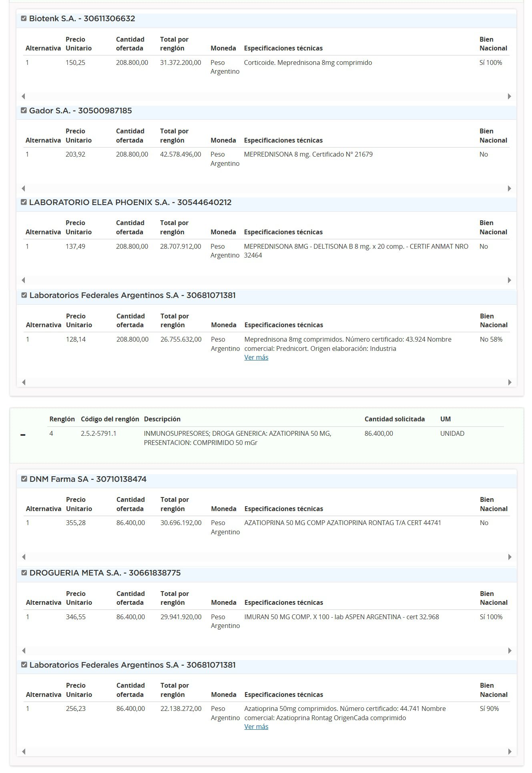
Task: Toggle the DROGUERIA META S.A. checkbox
Action: pos(24,573)
